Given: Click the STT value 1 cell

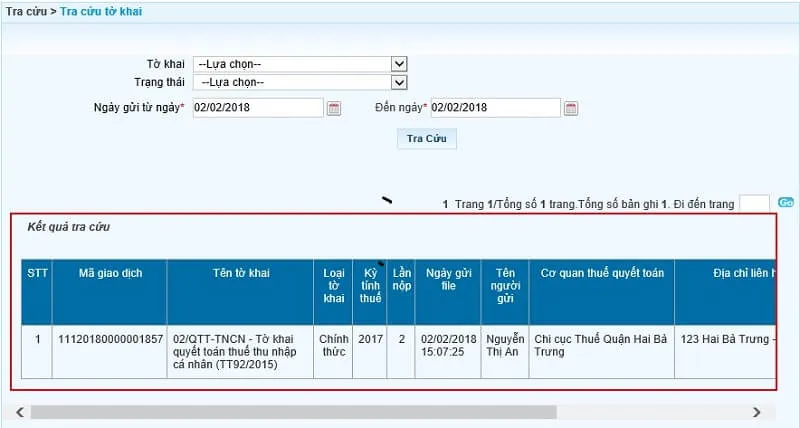Looking at the screenshot, I should click(x=37, y=351).
